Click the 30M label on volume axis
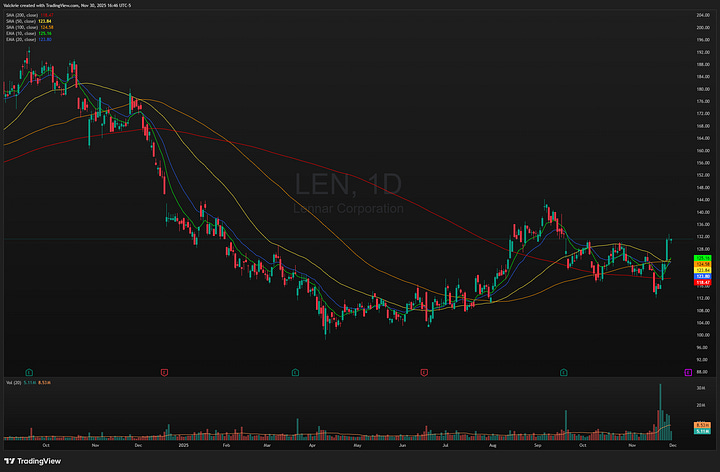This screenshot has width=720, height=472. coord(701,388)
